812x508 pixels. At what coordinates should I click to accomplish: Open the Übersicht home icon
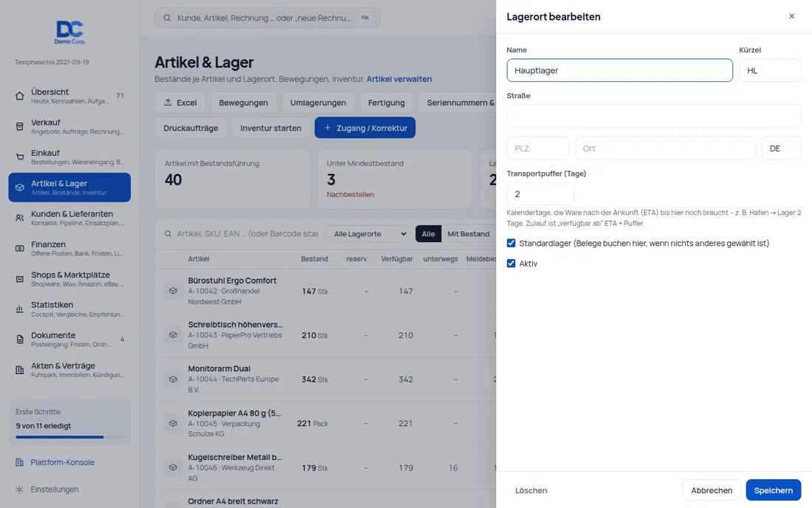point(20,96)
